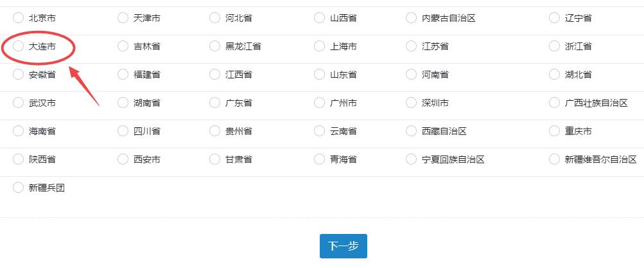Choose 辽宁省 as the region

pos(554,18)
